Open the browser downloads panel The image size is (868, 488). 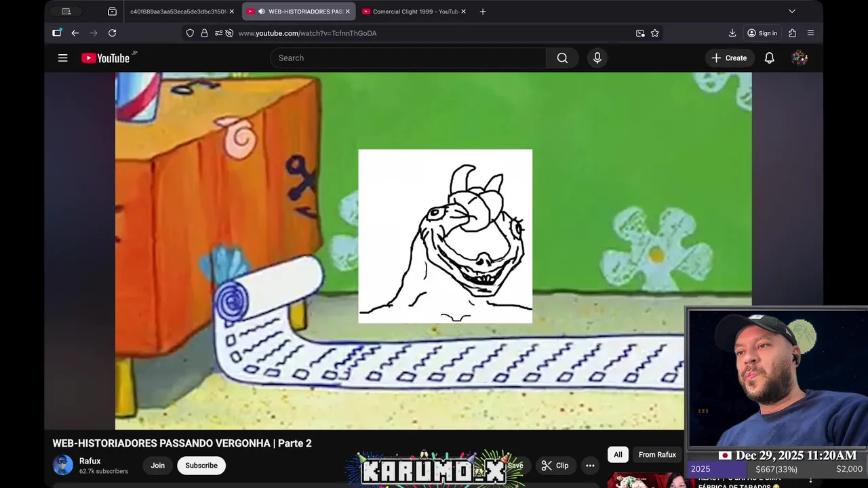coord(732,33)
